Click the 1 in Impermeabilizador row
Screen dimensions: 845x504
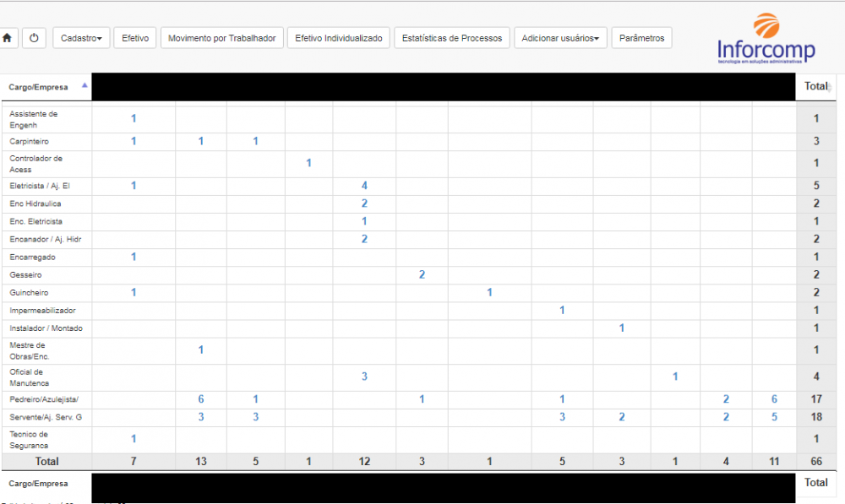562,311
